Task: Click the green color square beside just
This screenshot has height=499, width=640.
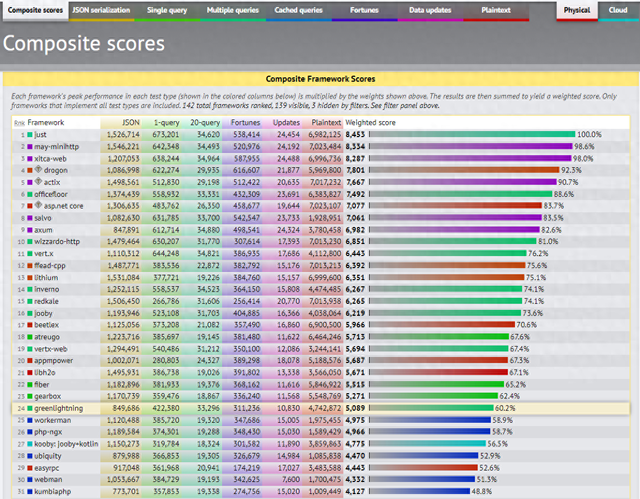Action: click(x=31, y=134)
